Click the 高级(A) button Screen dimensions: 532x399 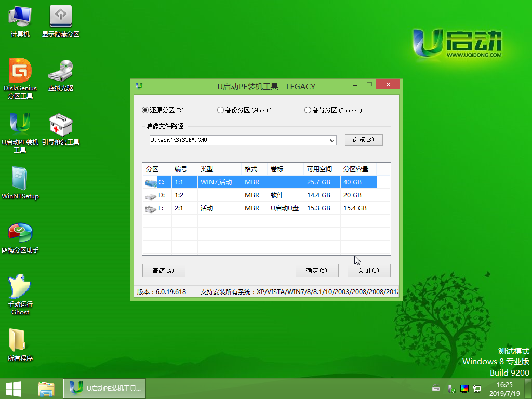[164, 270]
